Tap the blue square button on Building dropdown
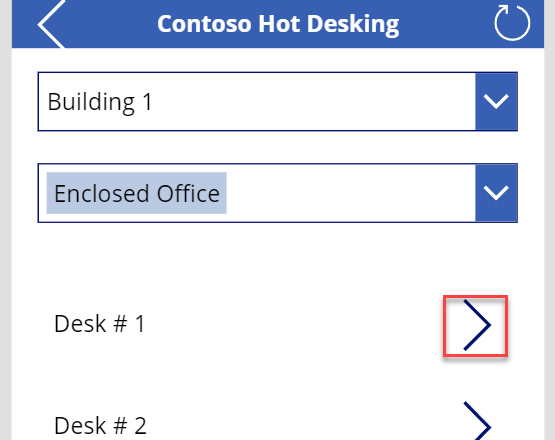This screenshot has width=555, height=440. pos(496,102)
